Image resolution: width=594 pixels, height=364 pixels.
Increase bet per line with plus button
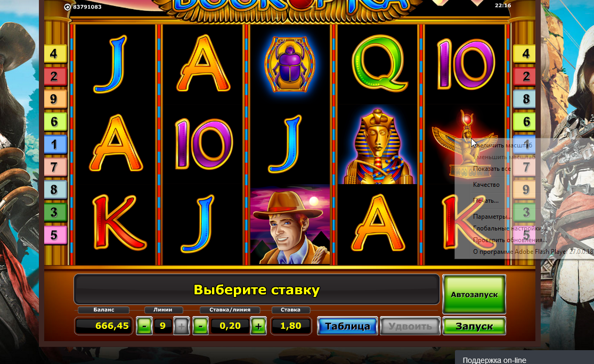point(258,326)
